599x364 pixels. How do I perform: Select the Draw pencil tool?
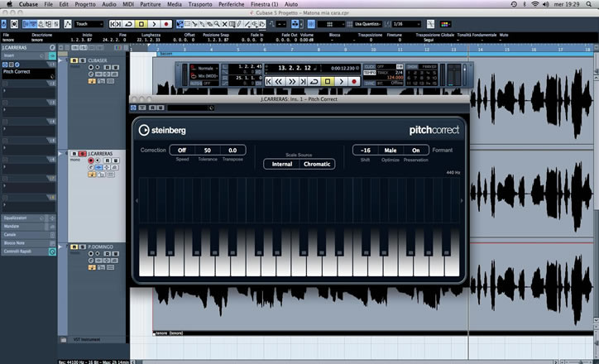point(240,24)
